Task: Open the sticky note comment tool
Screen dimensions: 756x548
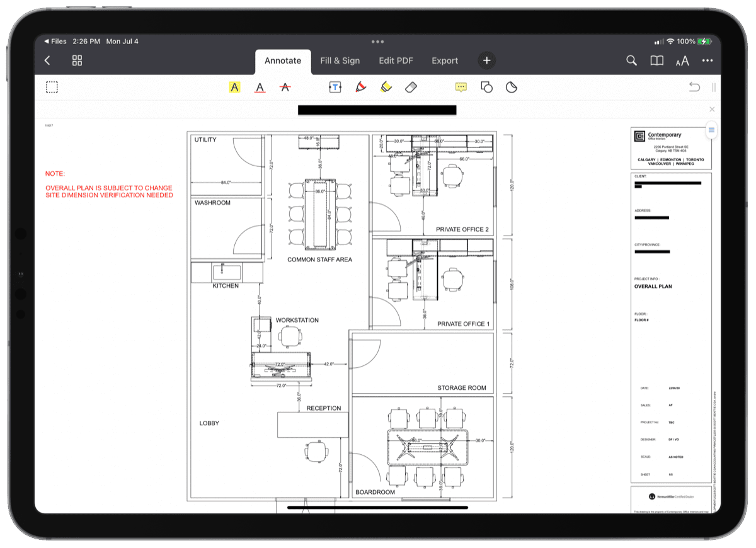Action: 461,87
